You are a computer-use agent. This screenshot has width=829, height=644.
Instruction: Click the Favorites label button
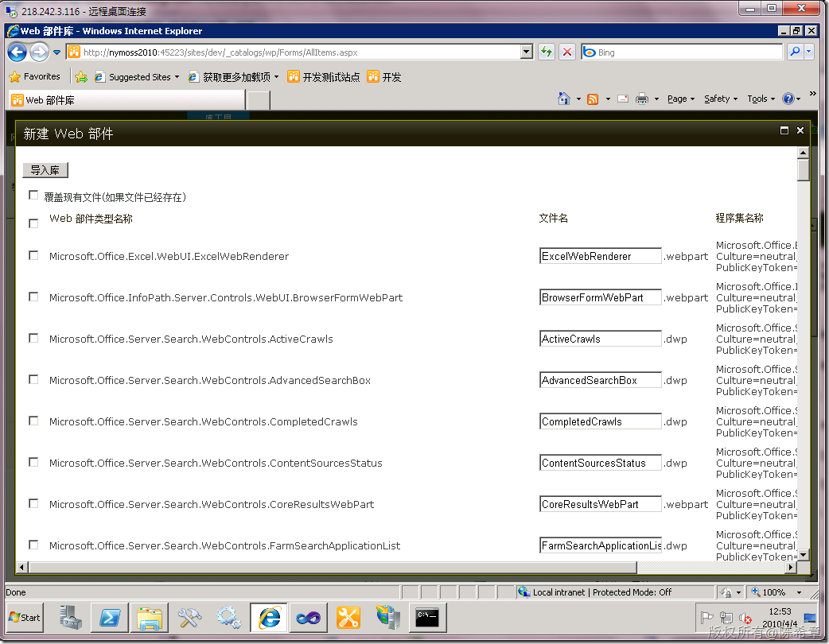[x=41, y=76]
